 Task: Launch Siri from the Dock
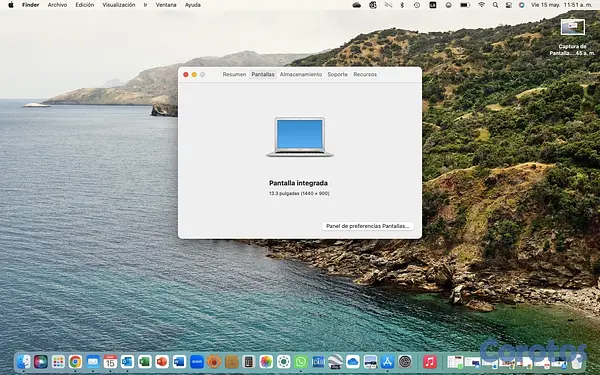click(x=41, y=361)
